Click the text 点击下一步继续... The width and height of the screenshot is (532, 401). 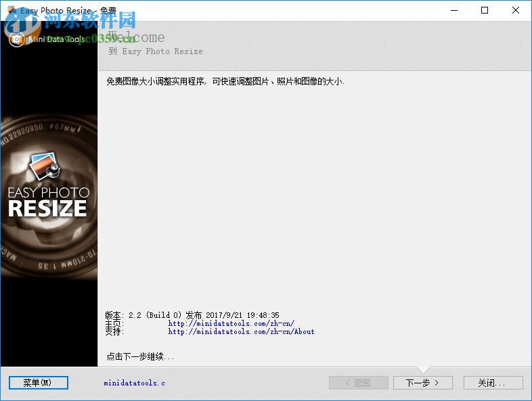pos(140,356)
